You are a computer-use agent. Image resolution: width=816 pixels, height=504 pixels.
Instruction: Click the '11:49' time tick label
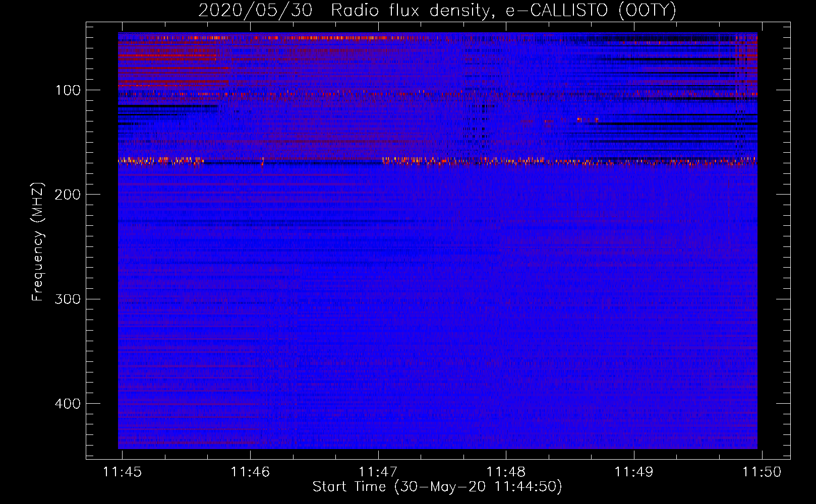[634, 472]
